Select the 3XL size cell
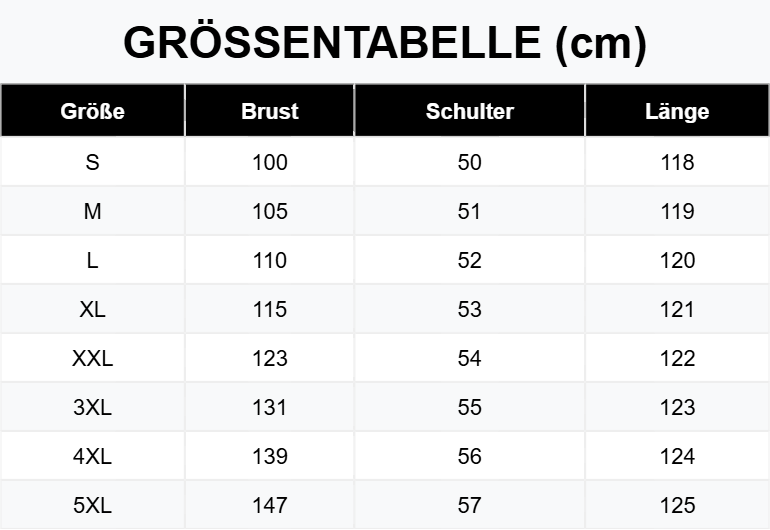770x530 pixels. coord(92,407)
